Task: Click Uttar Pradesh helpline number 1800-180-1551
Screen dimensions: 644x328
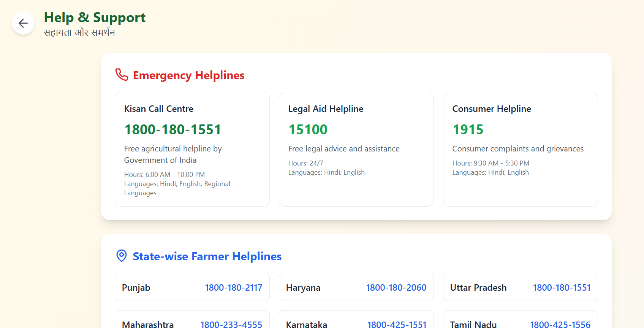Action: 562,288
